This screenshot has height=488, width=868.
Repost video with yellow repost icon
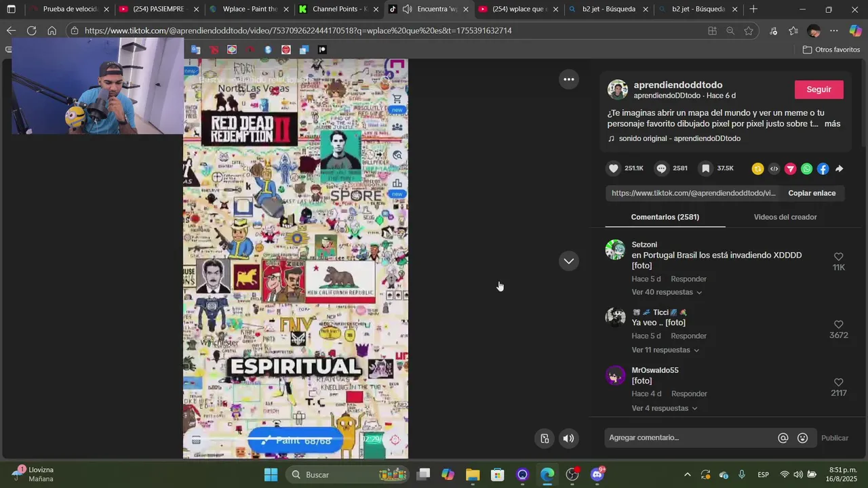click(x=757, y=169)
